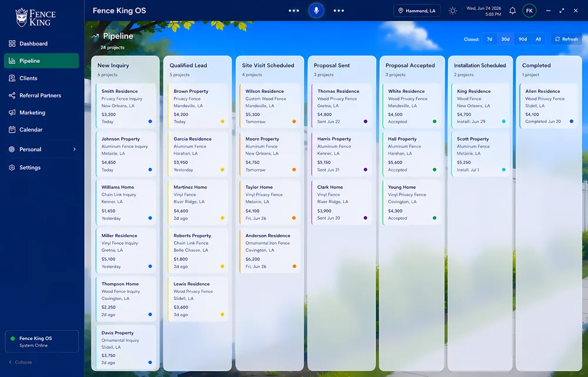The width and height of the screenshot is (588, 377).
Task: Collapse the sidebar with Collapse
Action: coord(20,362)
